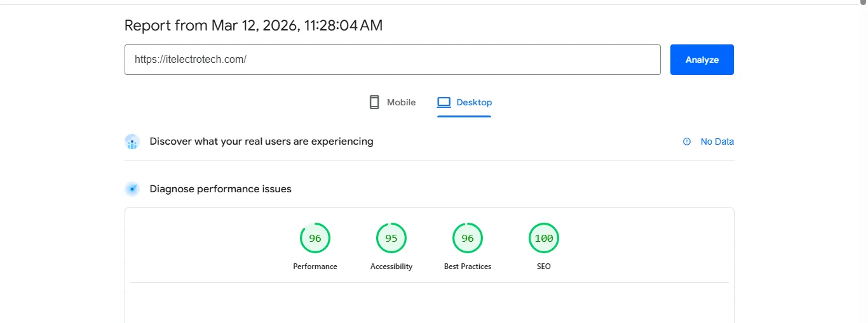Click the report timestamp heading text
This screenshot has width=868, height=323.
(254, 25)
